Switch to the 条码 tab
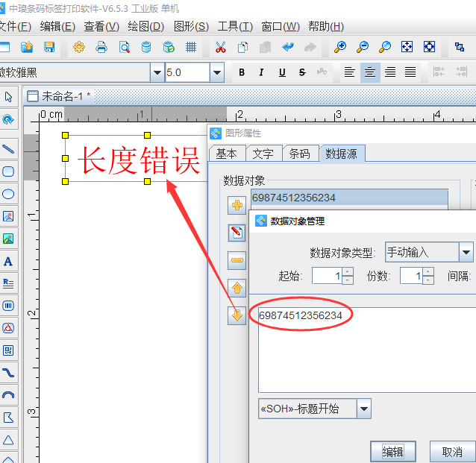This screenshot has height=463, width=476. pyautogui.click(x=299, y=154)
